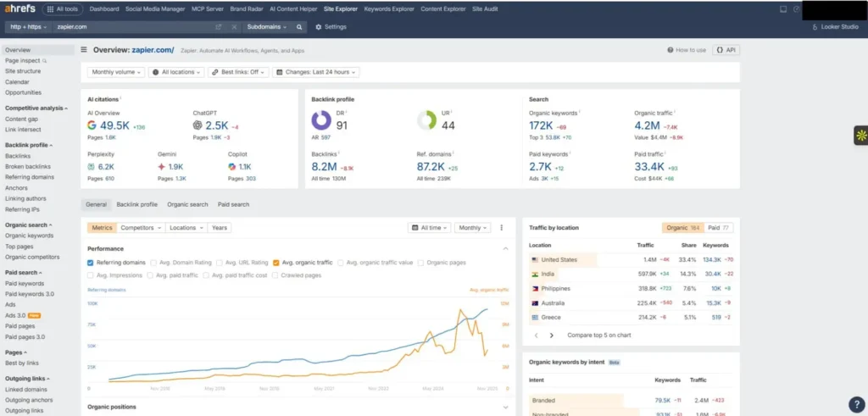Clear the URL field with the X icon
Image resolution: width=868 pixels, height=416 pixels.
click(234, 26)
